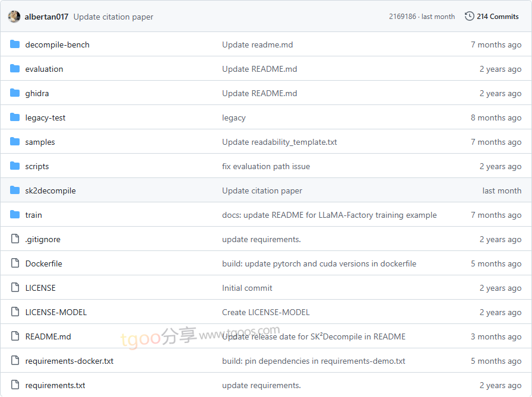Click the decompile-bench folder icon
This screenshot has height=397, width=532.
coord(15,45)
